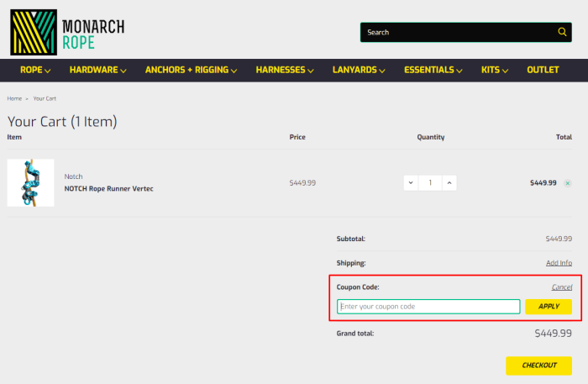Go to the OUTLET section

tap(543, 70)
